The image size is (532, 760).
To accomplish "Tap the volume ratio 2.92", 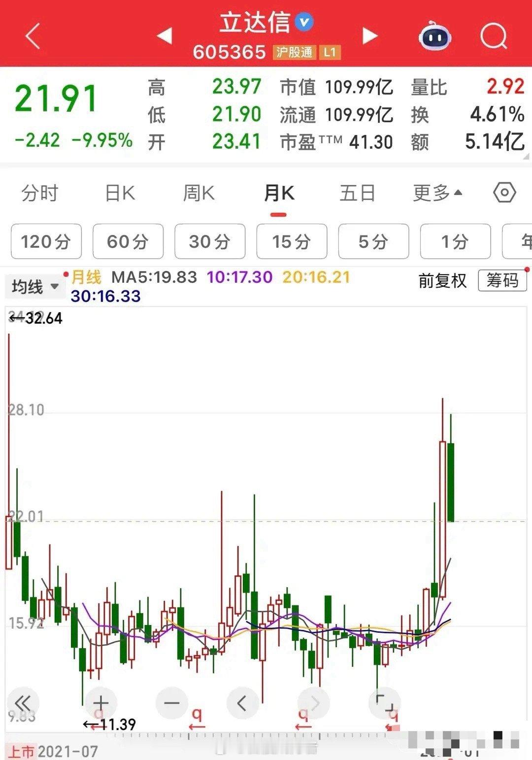I will 505,87.
